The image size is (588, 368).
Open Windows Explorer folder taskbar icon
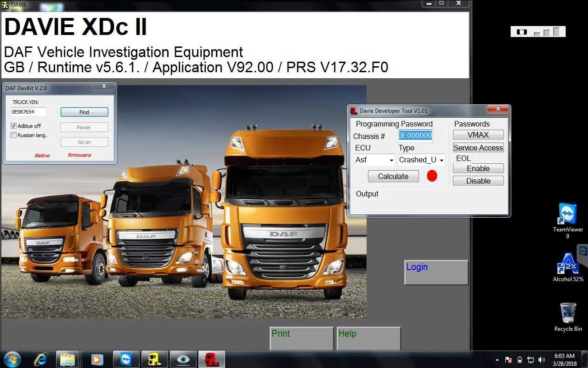click(x=68, y=359)
